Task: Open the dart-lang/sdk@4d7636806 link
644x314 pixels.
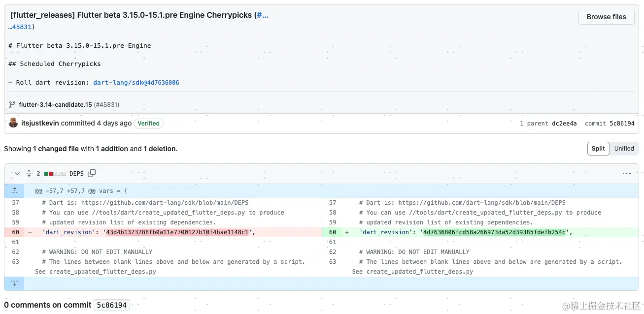Action: click(136, 82)
